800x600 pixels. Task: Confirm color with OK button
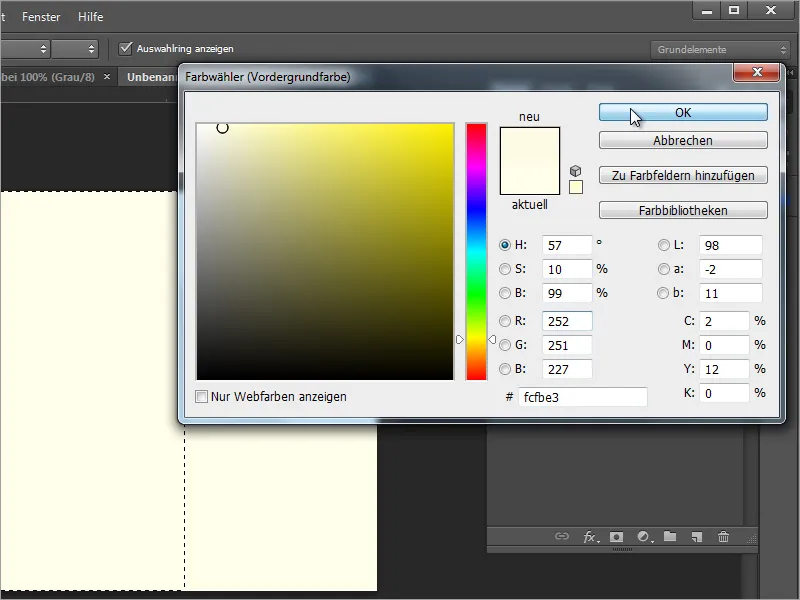pyautogui.click(x=683, y=112)
